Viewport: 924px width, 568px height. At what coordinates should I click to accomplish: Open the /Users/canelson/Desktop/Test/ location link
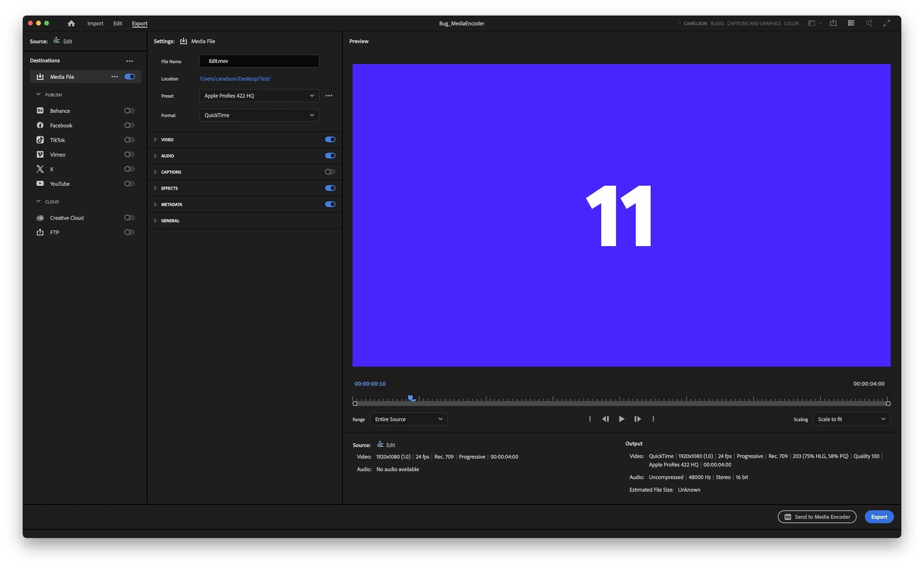(235, 79)
